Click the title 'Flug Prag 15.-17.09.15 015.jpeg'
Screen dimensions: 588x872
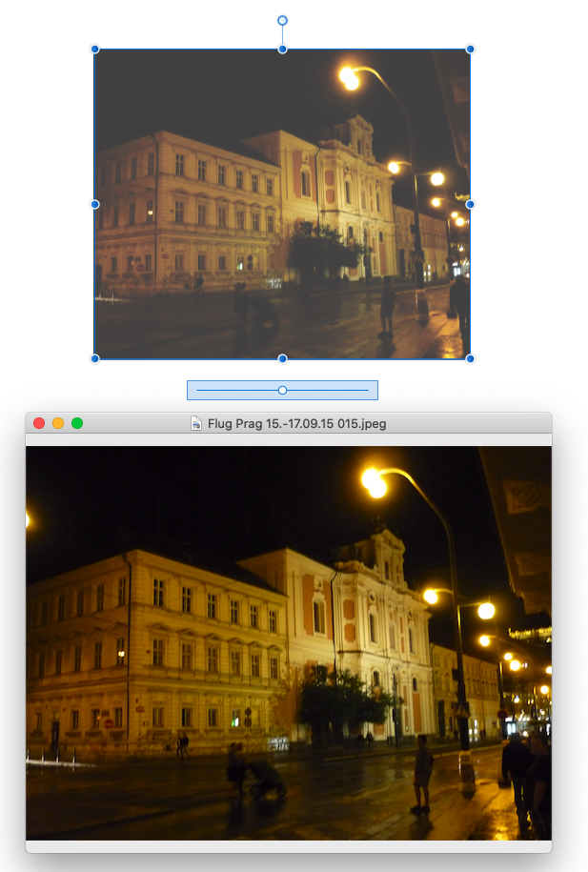(296, 424)
